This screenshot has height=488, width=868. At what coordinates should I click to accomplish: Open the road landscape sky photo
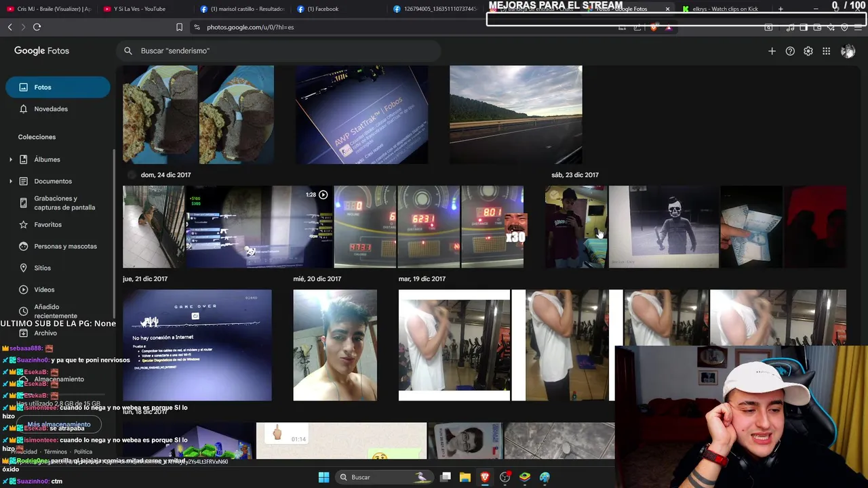(x=515, y=115)
